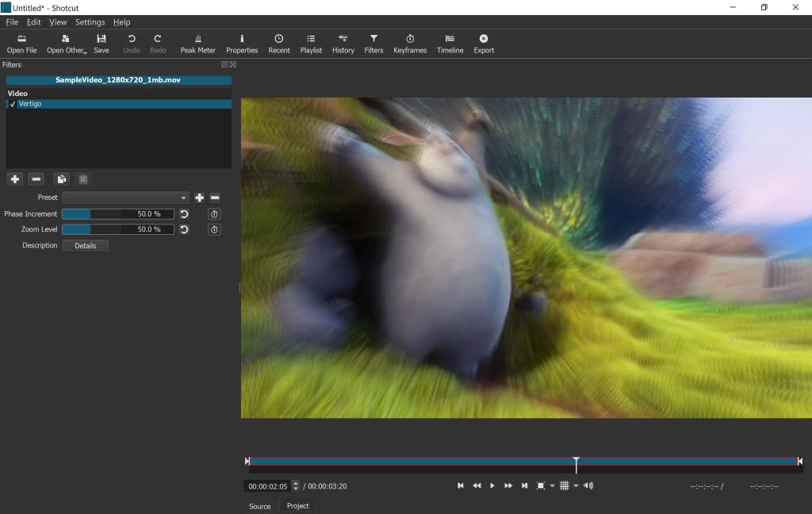The width and height of the screenshot is (812, 514).
Task: Remove the selected filter with minus button
Action: [36, 179]
